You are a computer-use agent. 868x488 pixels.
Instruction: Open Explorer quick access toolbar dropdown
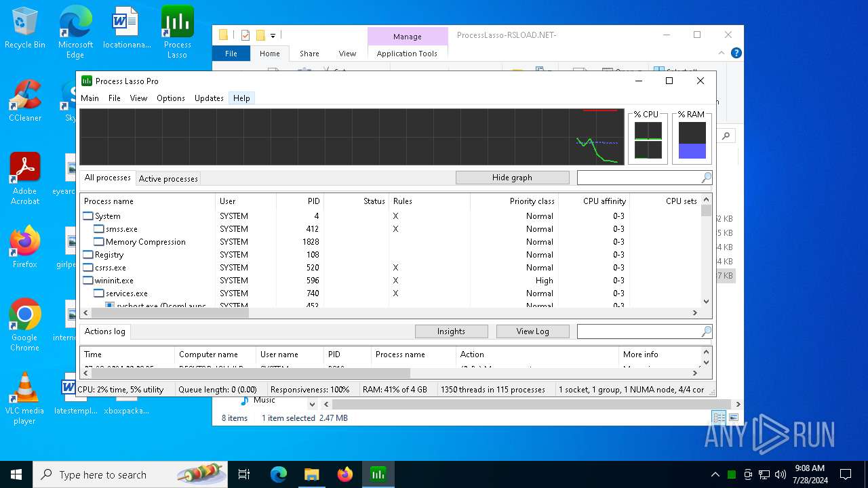coord(273,35)
